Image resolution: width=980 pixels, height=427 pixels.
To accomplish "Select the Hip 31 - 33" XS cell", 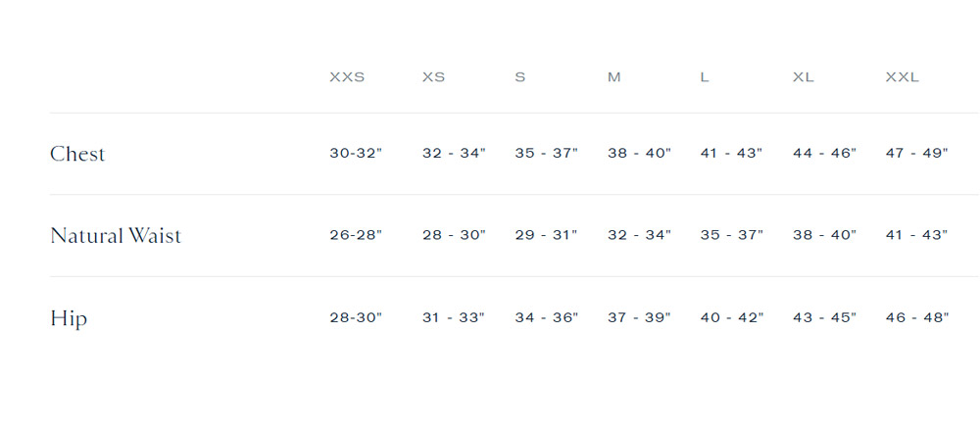I will (x=454, y=317).
